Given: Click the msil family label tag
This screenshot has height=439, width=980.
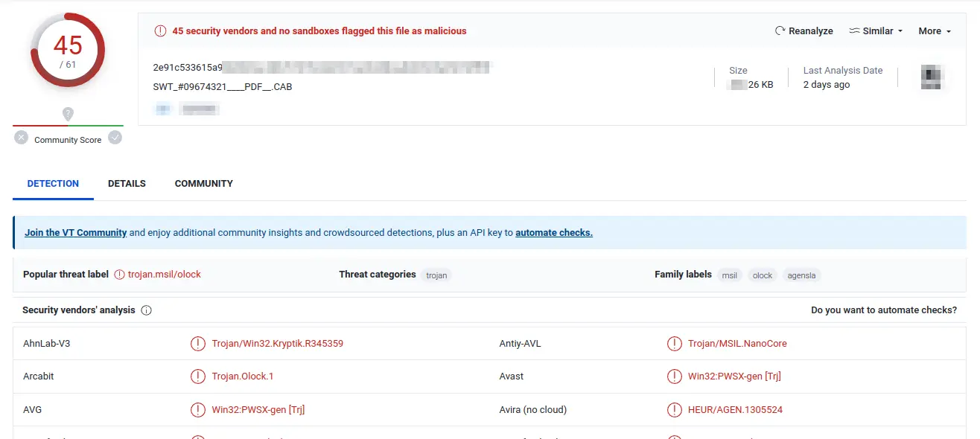Looking at the screenshot, I should tap(730, 275).
